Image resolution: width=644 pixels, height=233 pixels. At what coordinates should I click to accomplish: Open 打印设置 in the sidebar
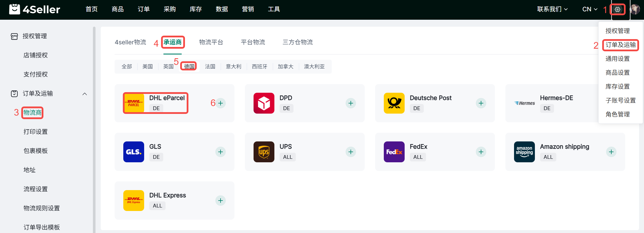(36, 132)
